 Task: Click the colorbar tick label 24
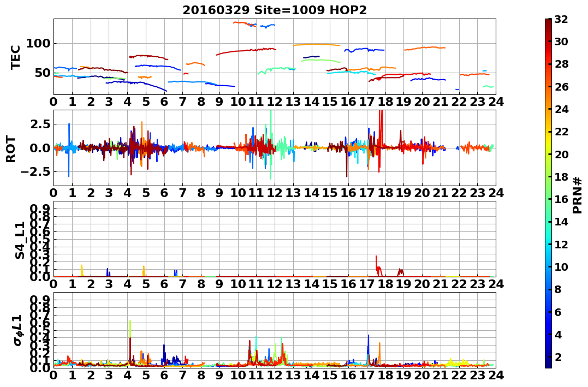click(x=561, y=109)
